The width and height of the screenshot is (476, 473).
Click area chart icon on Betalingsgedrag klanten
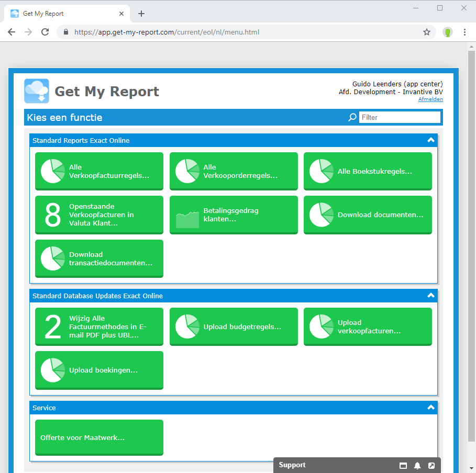point(187,220)
